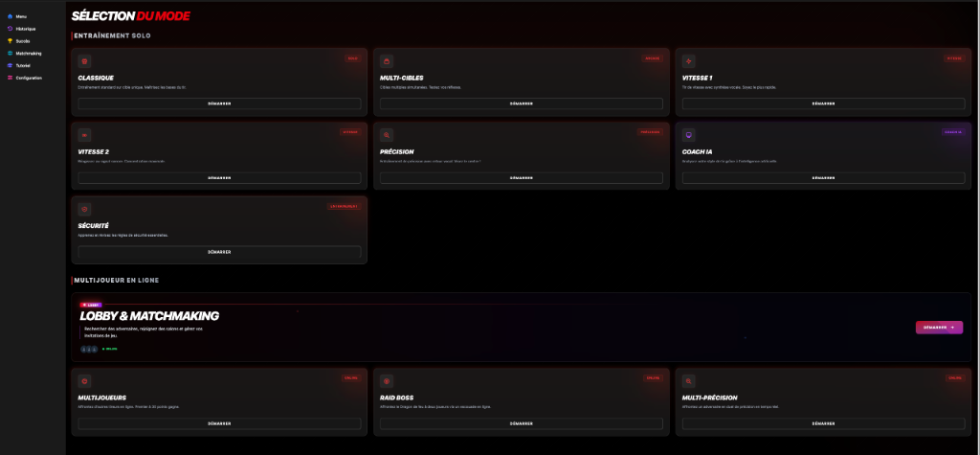Click the Entraînement tag on Sécurité card
This screenshot has width=980, height=455.
pos(345,206)
